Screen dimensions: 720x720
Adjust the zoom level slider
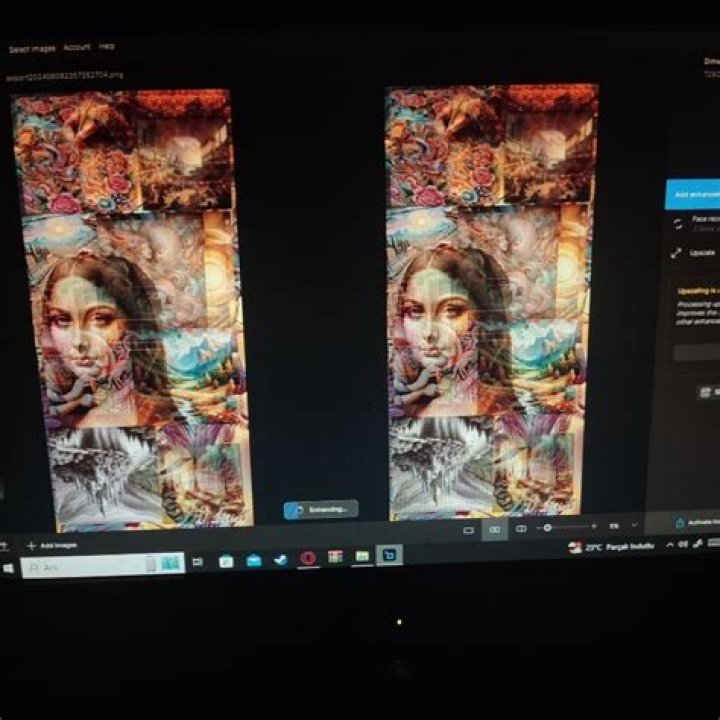[567, 528]
